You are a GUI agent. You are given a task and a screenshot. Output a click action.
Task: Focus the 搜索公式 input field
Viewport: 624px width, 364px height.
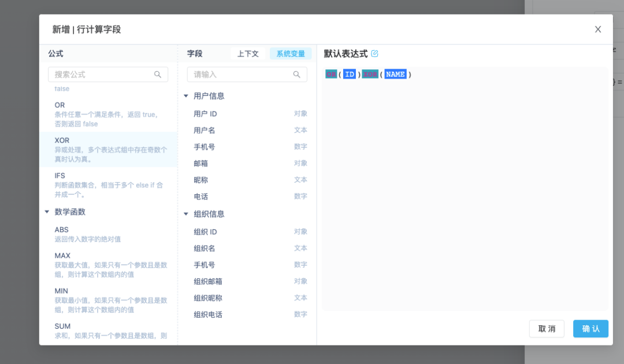pos(108,75)
